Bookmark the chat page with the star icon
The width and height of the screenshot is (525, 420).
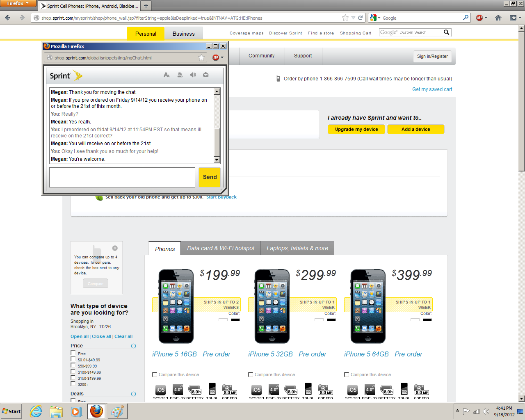point(201,58)
